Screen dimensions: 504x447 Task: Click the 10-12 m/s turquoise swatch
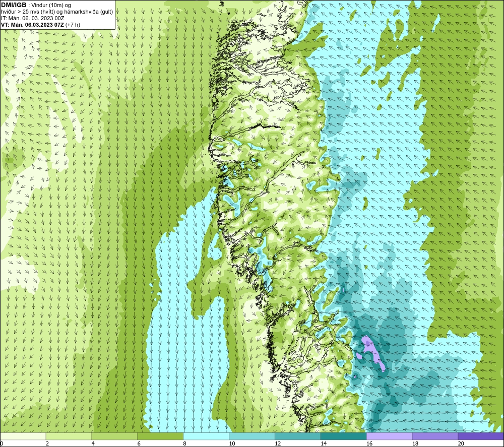(252, 436)
